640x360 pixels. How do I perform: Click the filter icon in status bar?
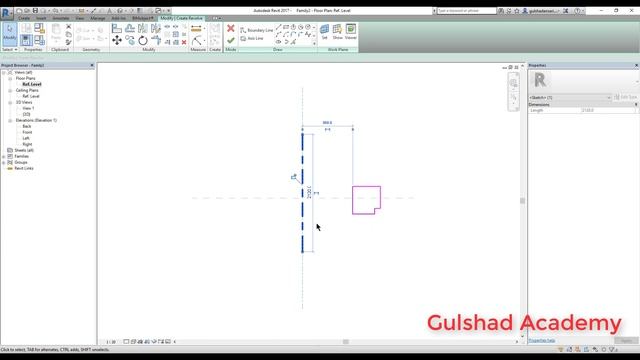click(612, 349)
